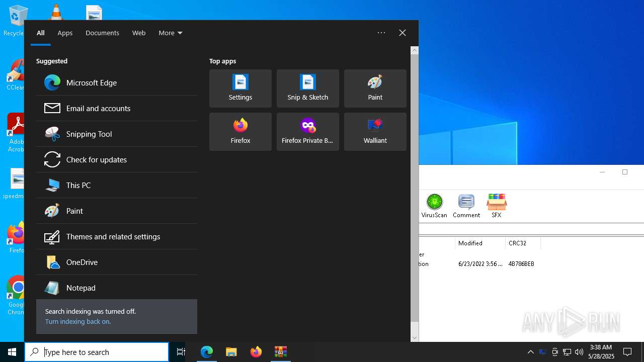
Task: Click VirusScan in WinRAR toolbar
Action: (434, 206)
